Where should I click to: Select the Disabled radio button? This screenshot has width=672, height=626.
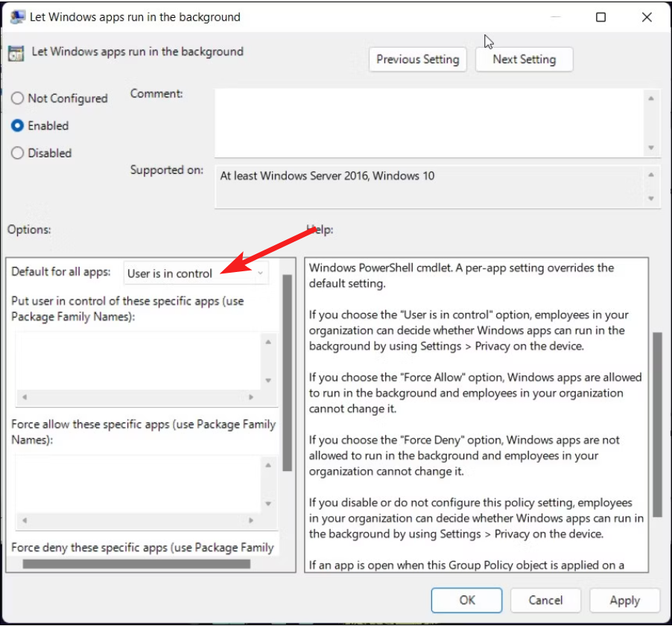[17, 153]
